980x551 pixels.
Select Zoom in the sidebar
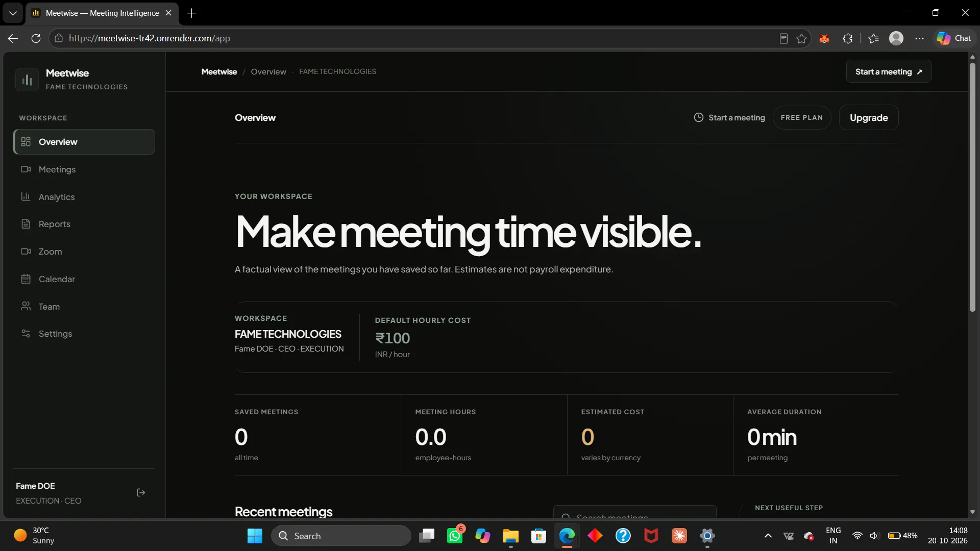(84, 252)
